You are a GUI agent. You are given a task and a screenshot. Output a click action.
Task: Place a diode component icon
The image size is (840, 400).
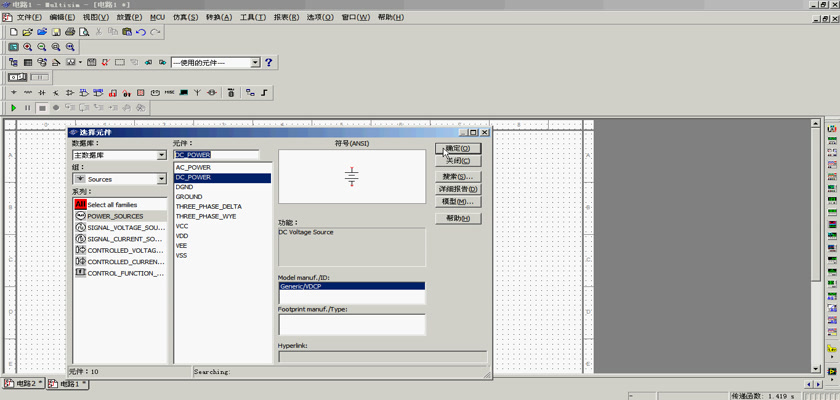tap(42, 93)
